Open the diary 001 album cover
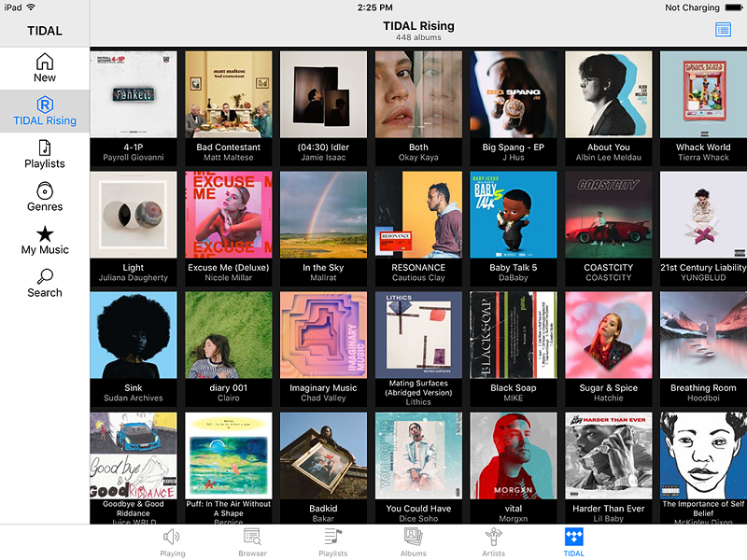Screen dimensions: 747x560 tap(229, 335)
